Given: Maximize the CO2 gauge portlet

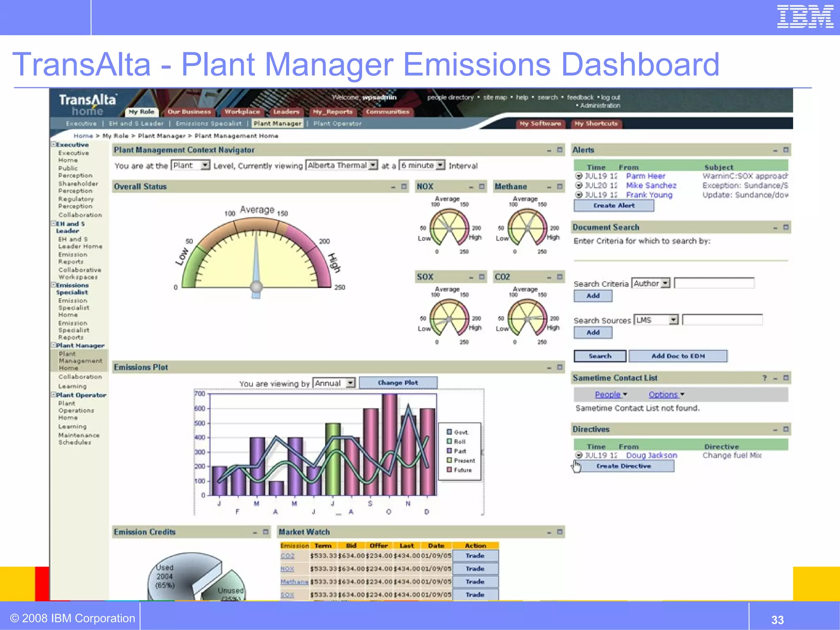Looking at the screenshot, I should [x=560, y=277].
